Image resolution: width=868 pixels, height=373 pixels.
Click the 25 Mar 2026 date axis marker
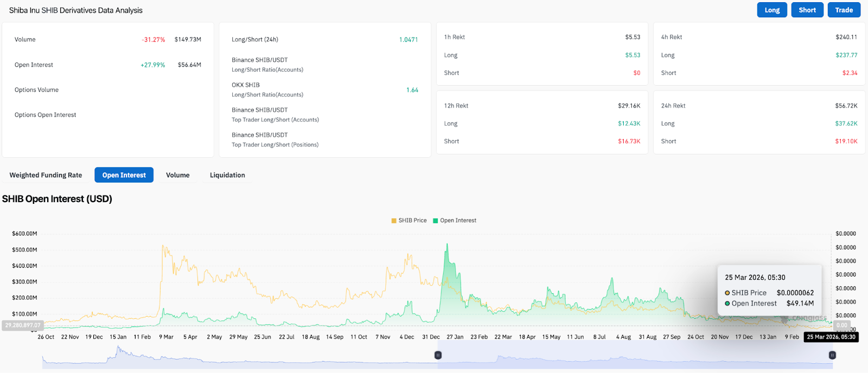coord(831,337)
